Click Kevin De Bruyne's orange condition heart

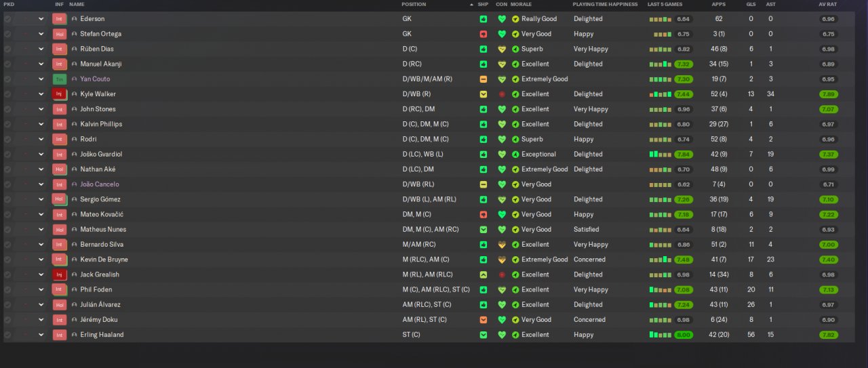coord(502,260)
